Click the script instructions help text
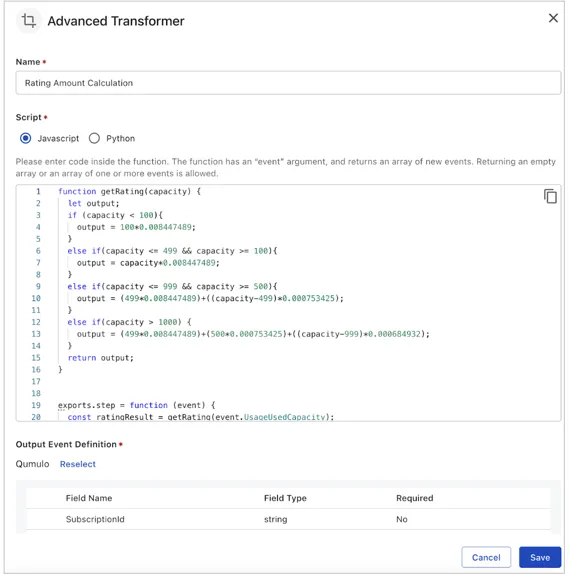Viewport: 569px width, 578px height. tap(286, 167)
